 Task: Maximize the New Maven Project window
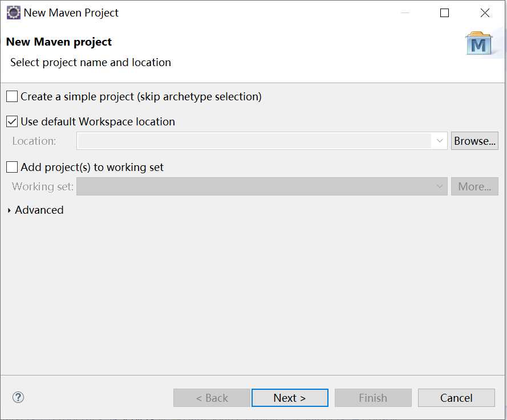[445, 13]
